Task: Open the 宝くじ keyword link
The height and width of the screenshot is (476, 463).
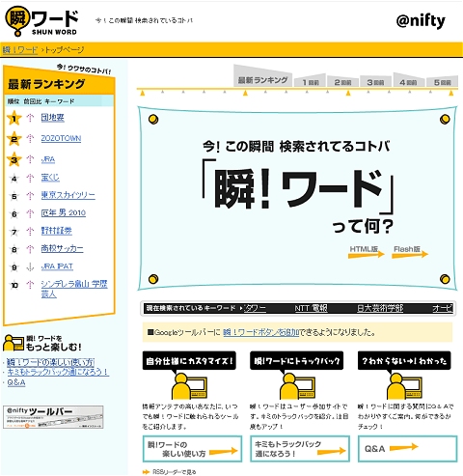Action: [x=50, y=178]
